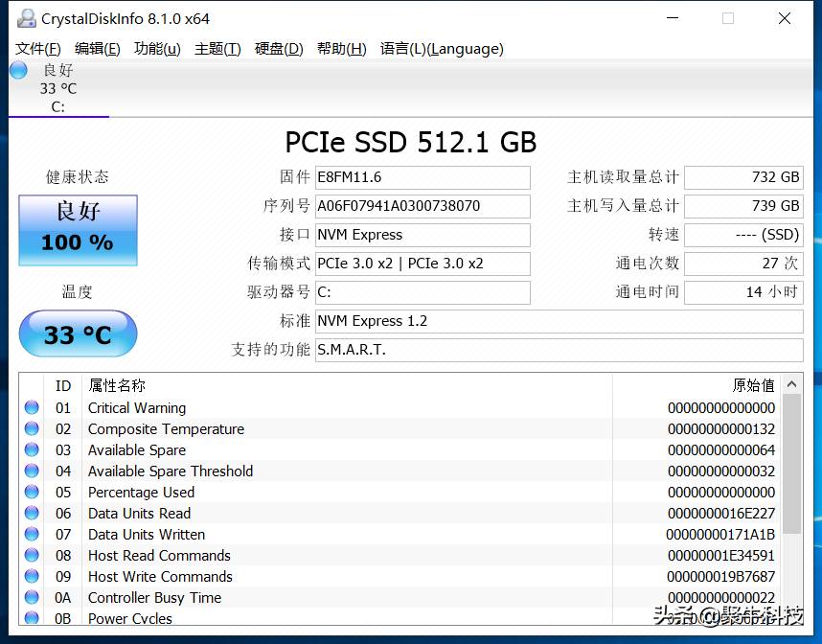The height and width of the screenshot is (644, 822).
Task: Click the Composite Temperature status orb
Action: click(32, 429)
